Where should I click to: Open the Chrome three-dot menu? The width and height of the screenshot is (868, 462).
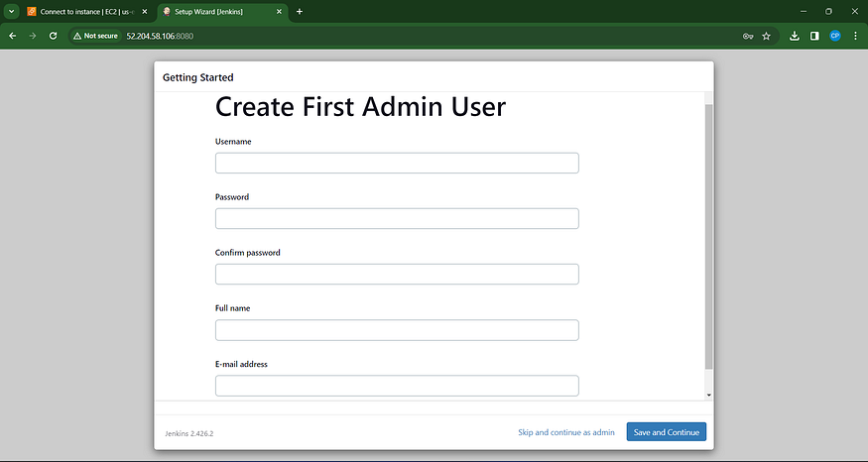(x=855, y=36)
